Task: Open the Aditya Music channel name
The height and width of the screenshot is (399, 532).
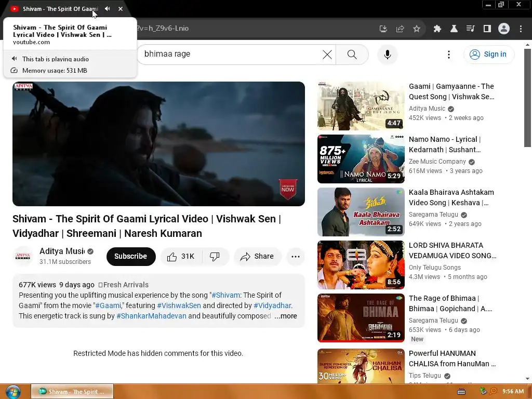Action: 62,251
